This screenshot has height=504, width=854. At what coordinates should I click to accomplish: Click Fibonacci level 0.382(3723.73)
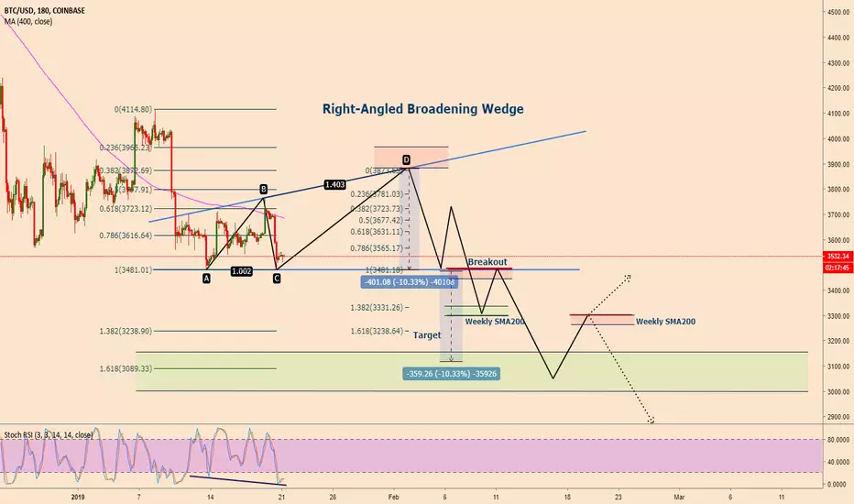pos(377,209)
